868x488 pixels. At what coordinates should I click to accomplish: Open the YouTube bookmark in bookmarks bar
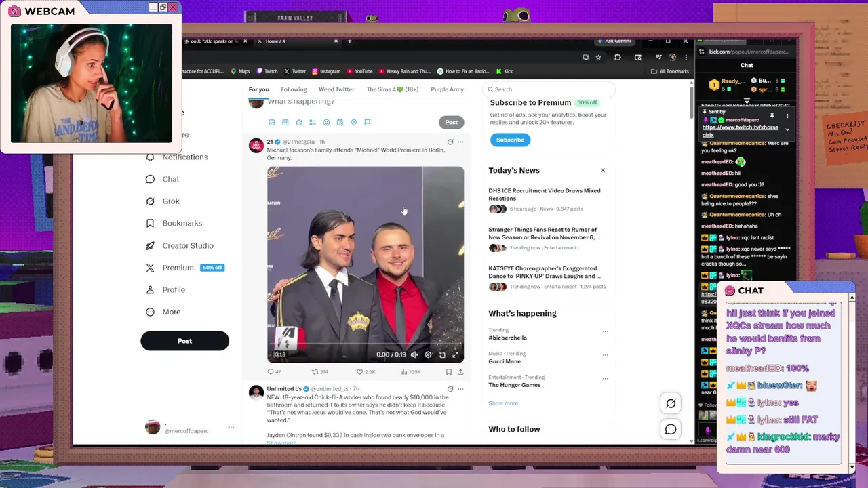pyautogui.click(x=359, y=71)
